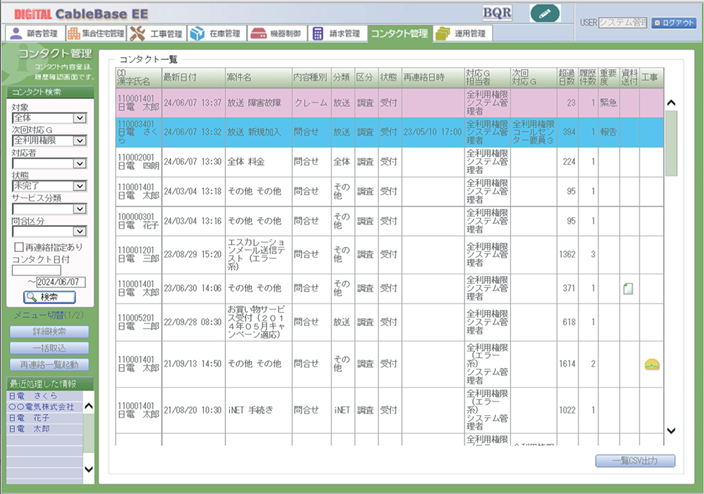This screenshot has width=704, height=494.
Task: Click the 在庫管理 box icon
Action: 197,34
